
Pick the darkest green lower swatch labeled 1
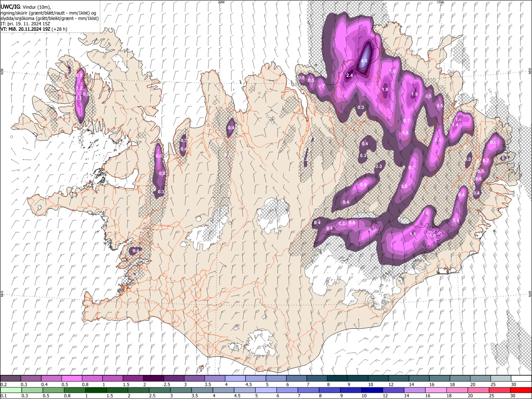[x=96, y=390]
